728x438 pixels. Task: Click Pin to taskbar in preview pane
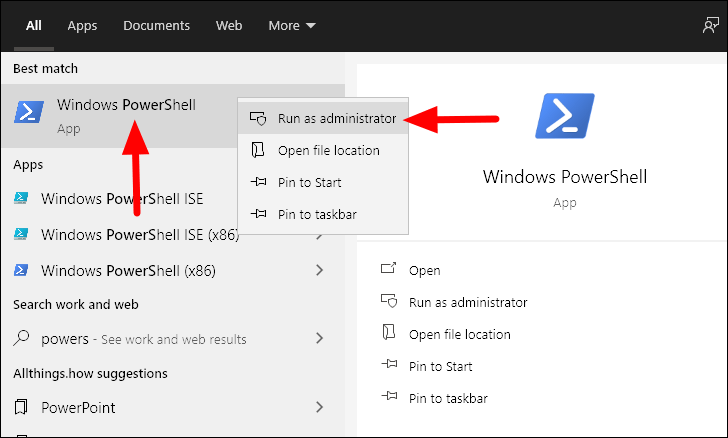pos(448,399)
